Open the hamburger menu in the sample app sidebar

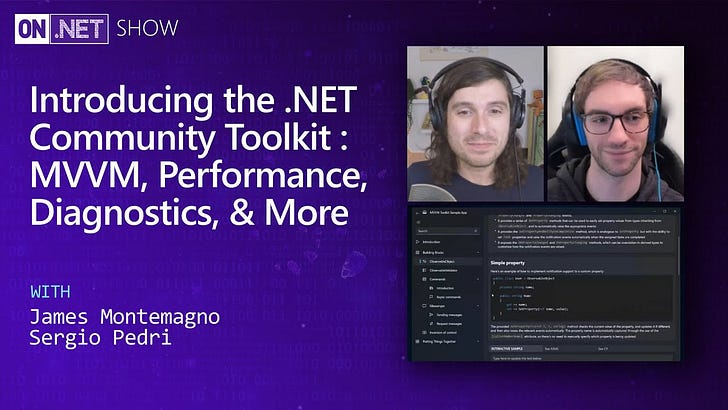418,222
